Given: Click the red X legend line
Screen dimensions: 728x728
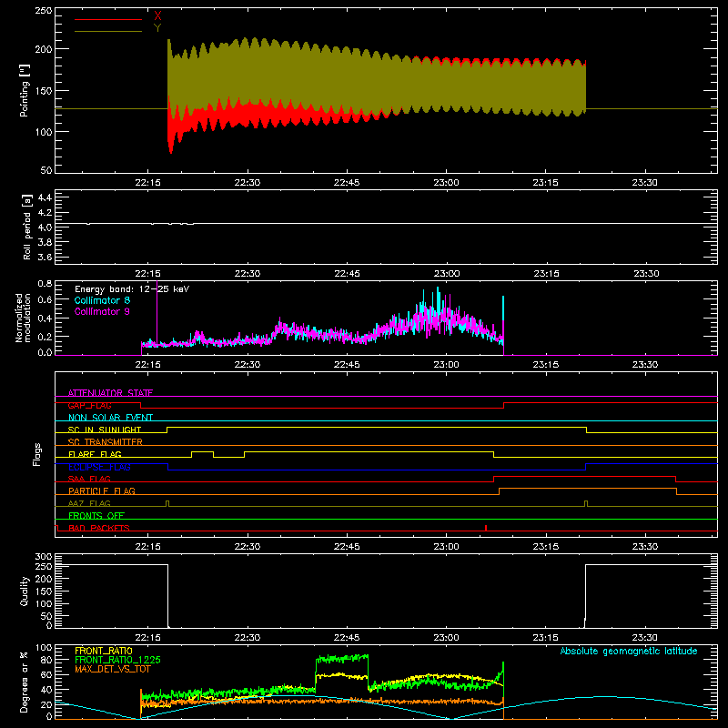Looking at the screenshot, I should (108, 19).
